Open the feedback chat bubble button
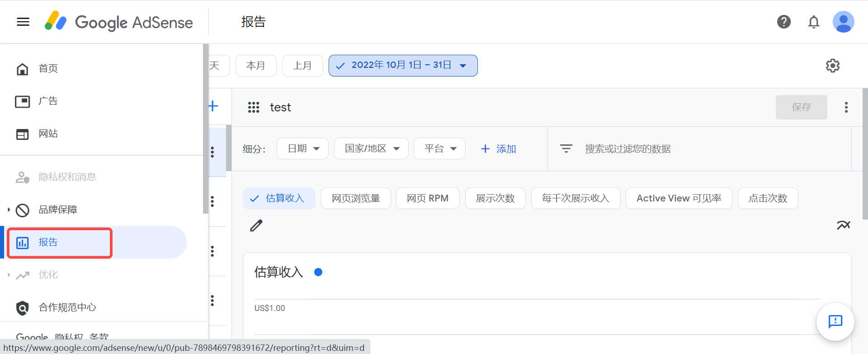 pyautogui.click(x=835, y=321)
